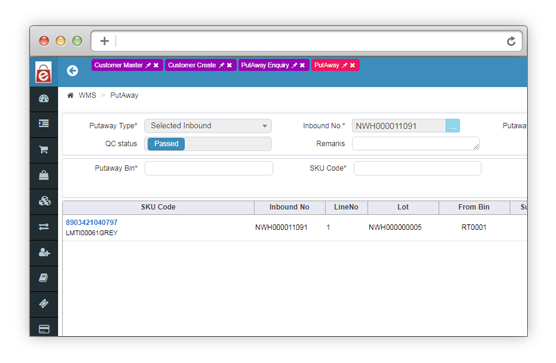Pin the PutAway tab

pos(345,65)
